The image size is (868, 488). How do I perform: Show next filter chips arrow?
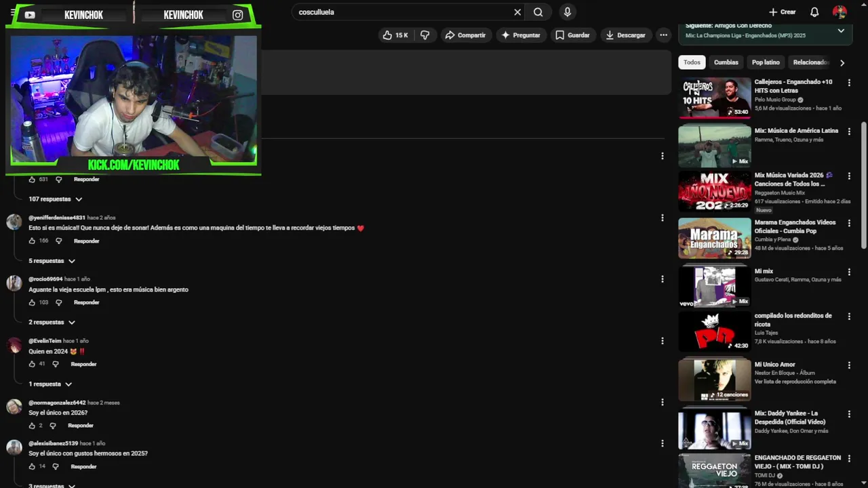point(842,62)
